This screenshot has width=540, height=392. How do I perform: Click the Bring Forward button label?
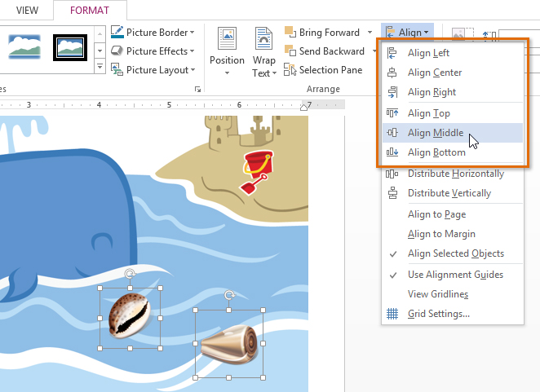[330, 33]
